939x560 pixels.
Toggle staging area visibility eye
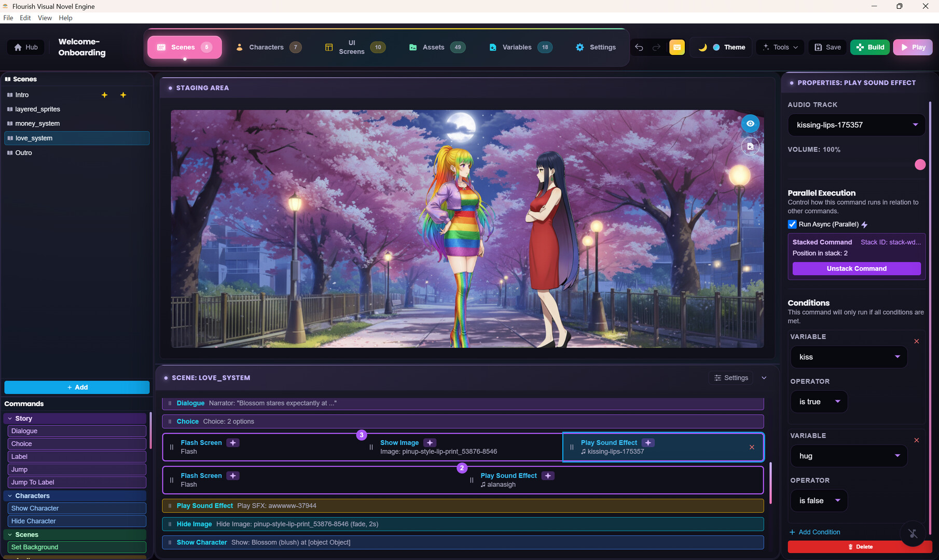click(750, 123)
